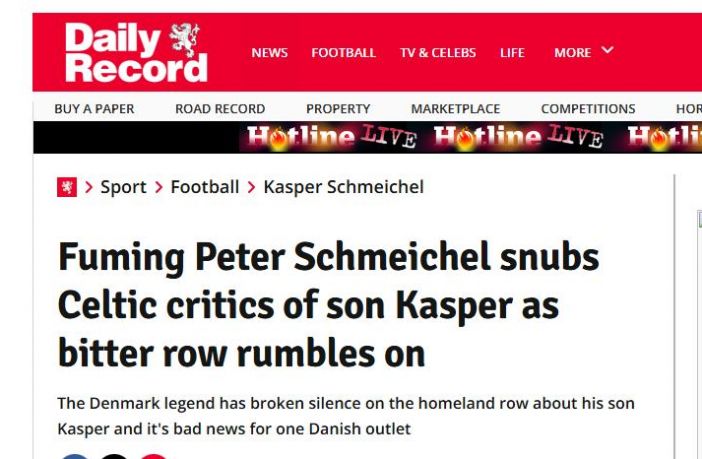Click the Fuming Peter Schmeichel headline
This screenshot has height=459, width=702.
tap(328, 305)
